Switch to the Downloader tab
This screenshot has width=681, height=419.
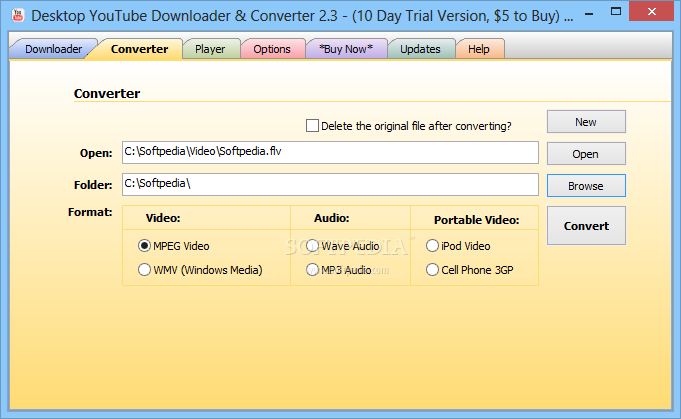[53, 49]
